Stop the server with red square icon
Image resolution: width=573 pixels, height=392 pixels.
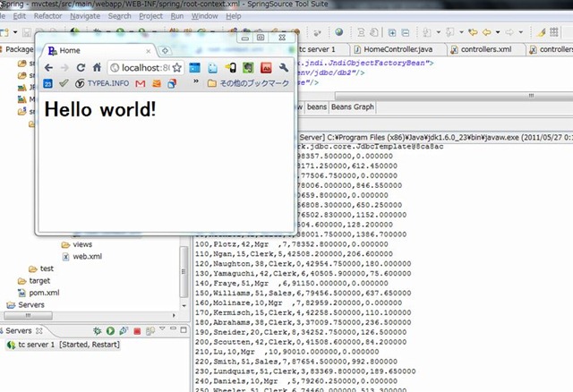pyautogui.click(x=136, y=331)
